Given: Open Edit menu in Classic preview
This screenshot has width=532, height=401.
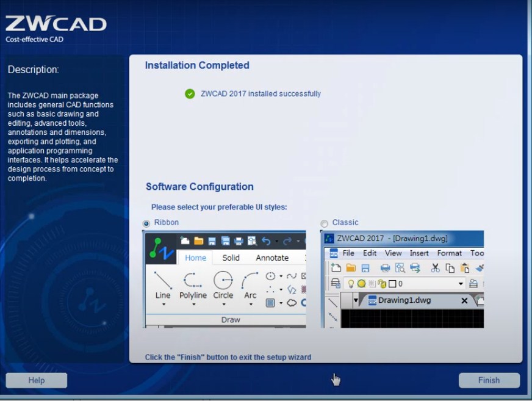Looking at the screenshot, I should (370, 253).
